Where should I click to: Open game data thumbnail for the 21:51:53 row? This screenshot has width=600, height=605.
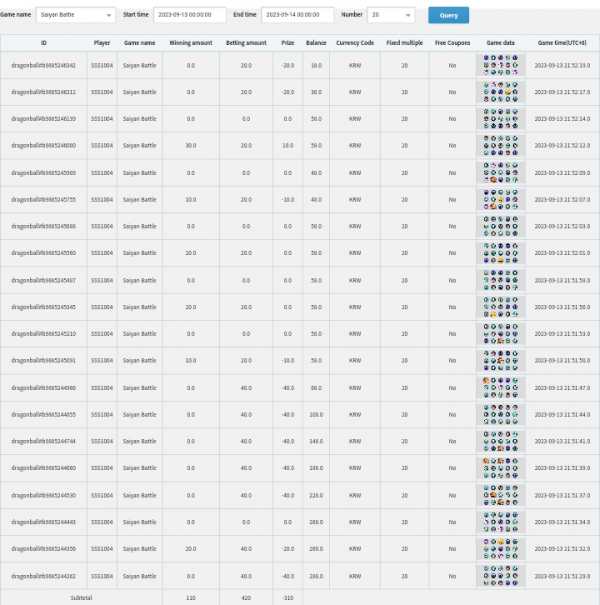(x=500, y=334)
